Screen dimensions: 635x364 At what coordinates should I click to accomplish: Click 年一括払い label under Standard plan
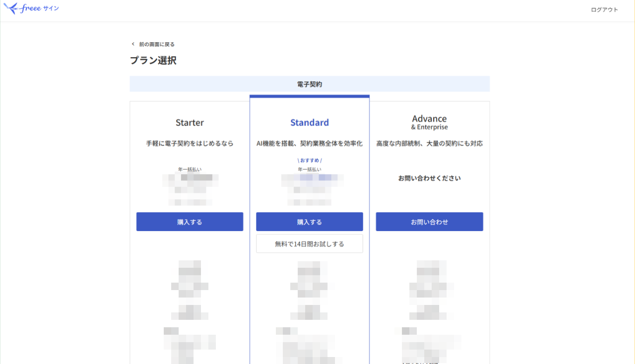pos(309,169)
